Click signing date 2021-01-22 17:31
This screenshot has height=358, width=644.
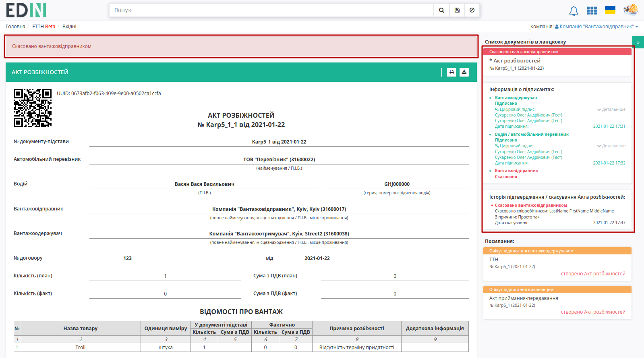(609, 127)
